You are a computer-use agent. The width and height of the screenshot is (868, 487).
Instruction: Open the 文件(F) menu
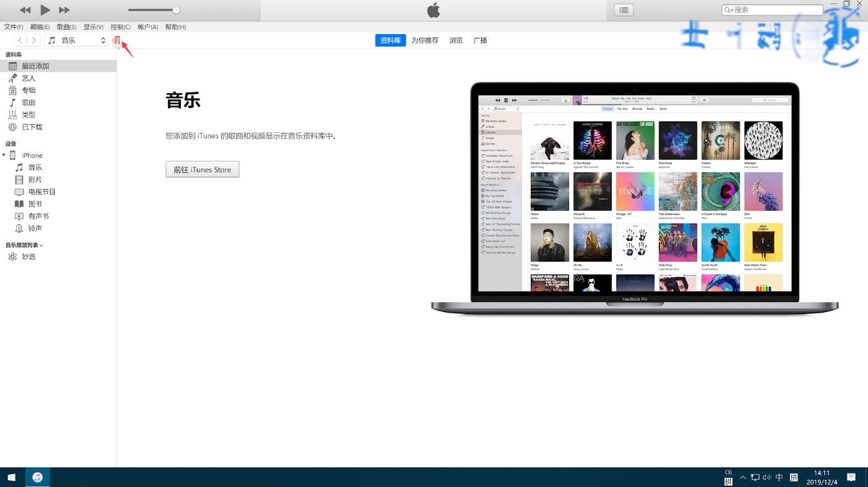click(14, 27)
